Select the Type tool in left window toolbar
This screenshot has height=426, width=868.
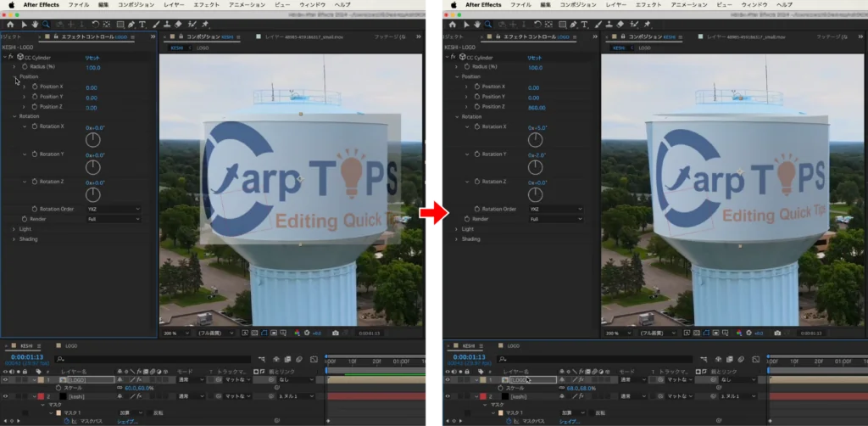click(142, 25)
